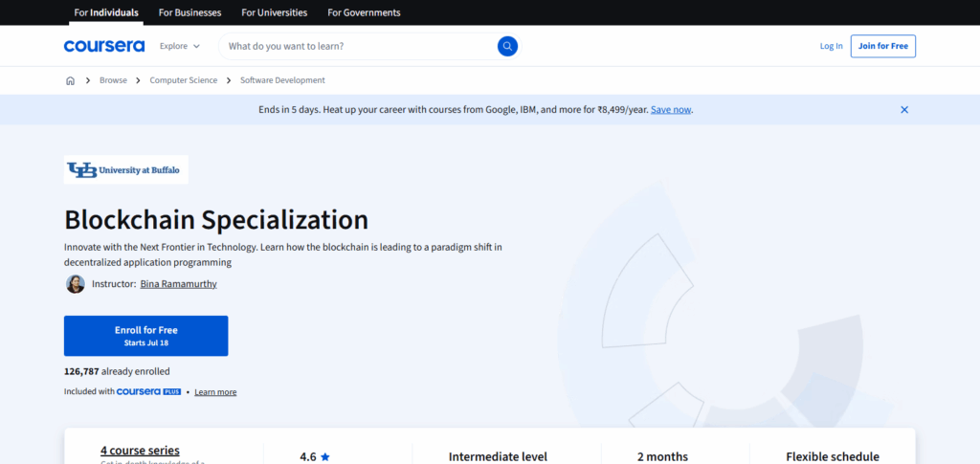980x464 pixels.
Task: Click the Coursera logo
Action: (x=104, y=46)
